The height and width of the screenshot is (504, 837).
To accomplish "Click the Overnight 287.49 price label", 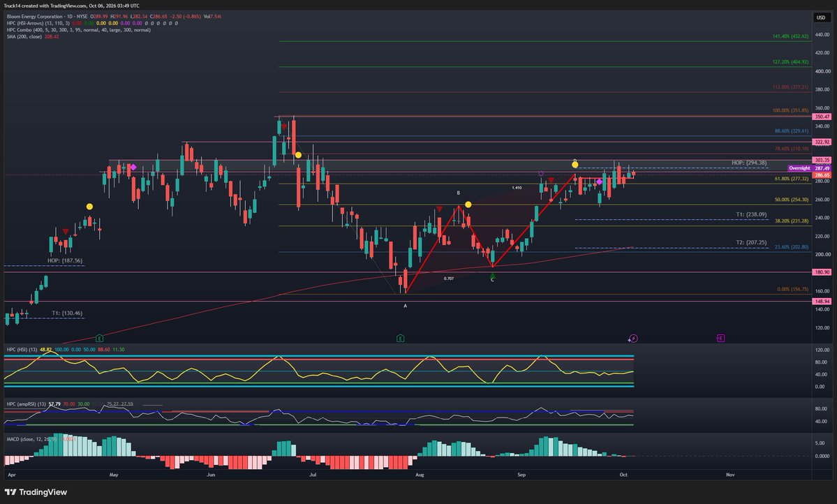I will (809, 168).
